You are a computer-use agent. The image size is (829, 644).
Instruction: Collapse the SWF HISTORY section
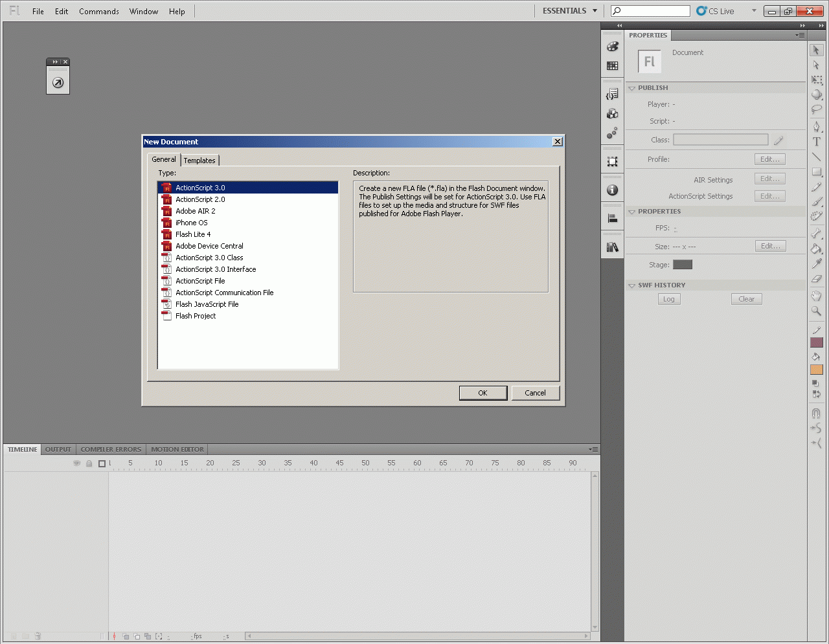[631, 285]
